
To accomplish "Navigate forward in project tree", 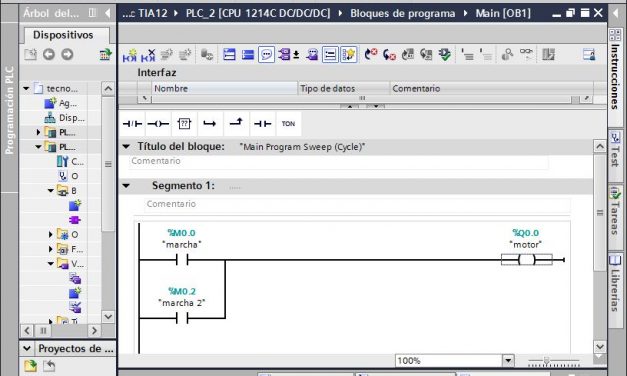I will (67, 54).
